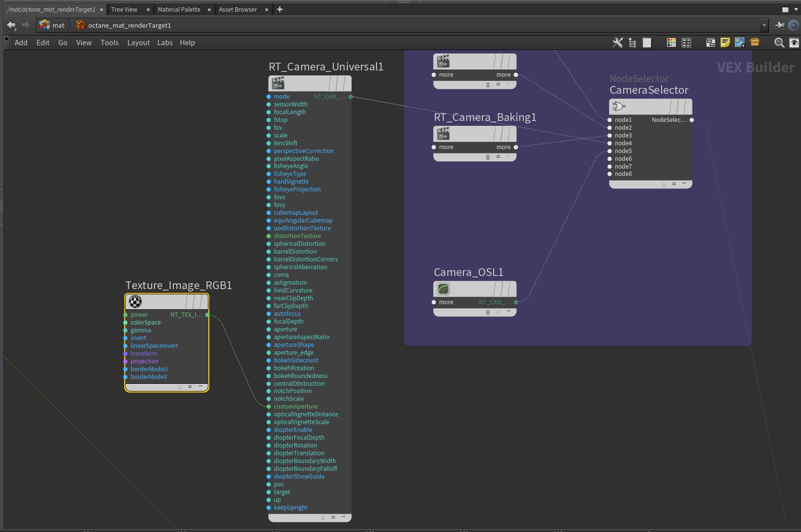
Task: Add a new pane tab with plus
Action: pos(280,9)
